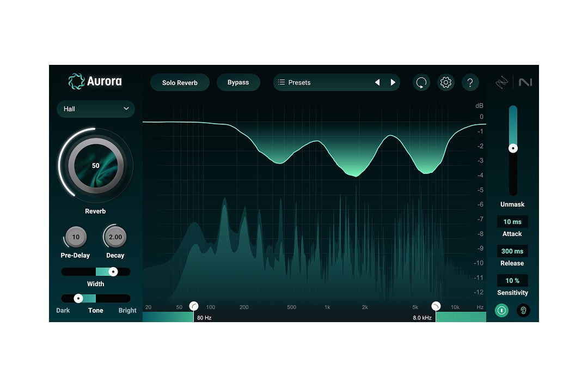Screen dimensions: 588x387
Task: Open the help question mark icon
Action: [x=470, y=82]
